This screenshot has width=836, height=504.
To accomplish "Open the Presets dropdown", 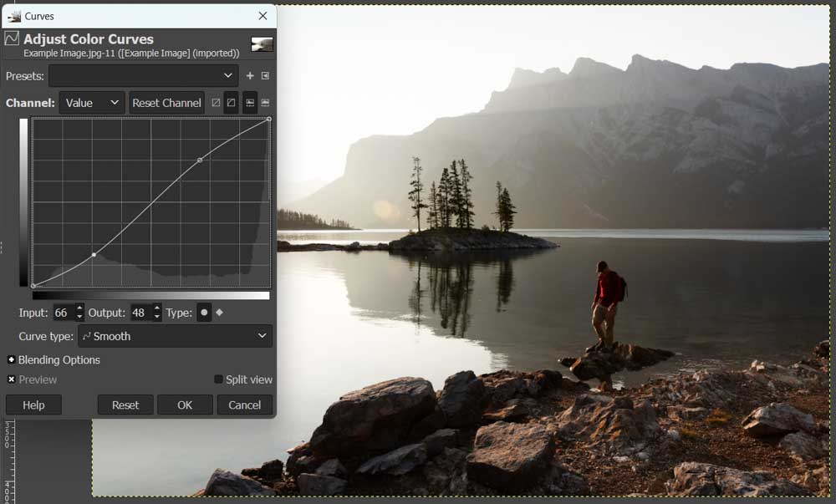I will click(144, 76).
